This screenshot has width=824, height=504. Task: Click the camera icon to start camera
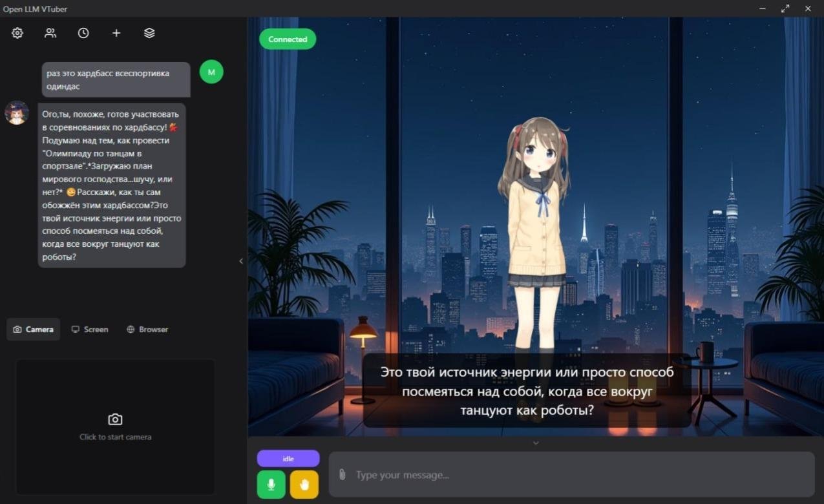click(x=115, y=419)
